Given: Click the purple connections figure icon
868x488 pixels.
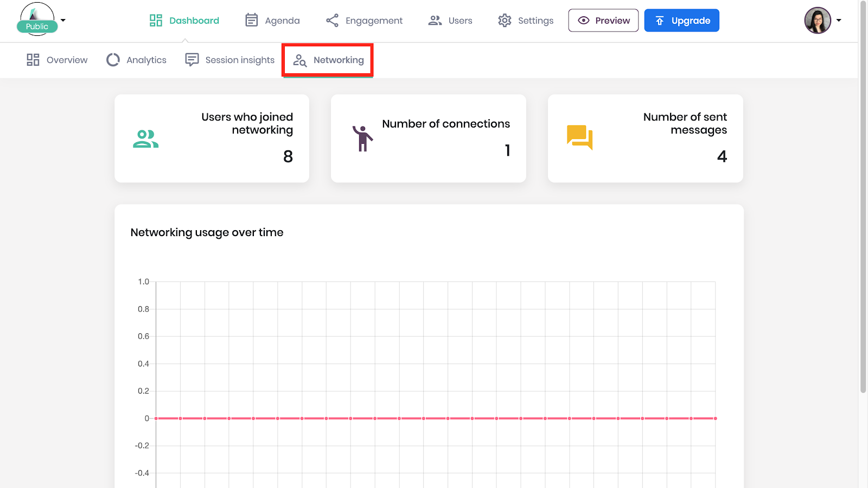Looking at the screenshot, I should pyautogui.click(x=362, y=138).
